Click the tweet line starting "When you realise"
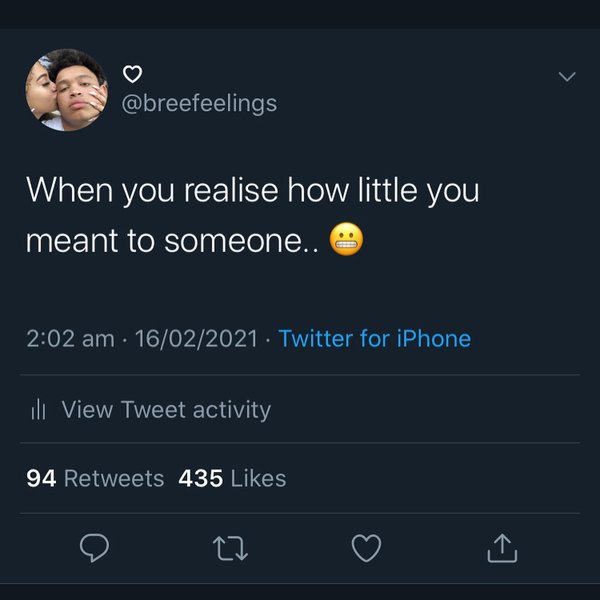Screen dimensions: 600x600 coord(252,190)
